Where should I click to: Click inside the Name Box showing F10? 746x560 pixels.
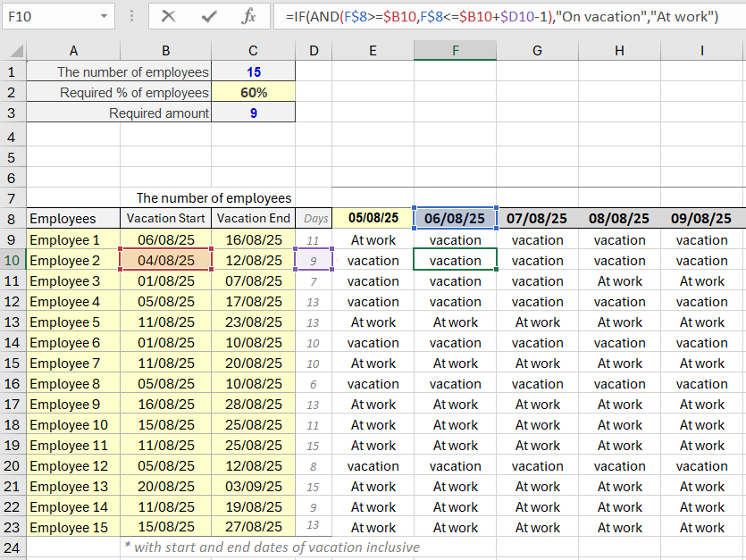[x=46, y=16]
